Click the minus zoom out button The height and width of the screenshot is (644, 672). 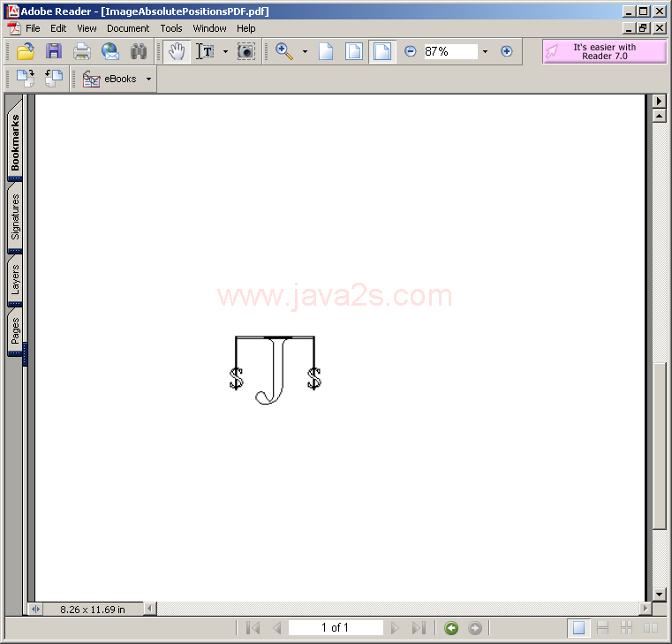click(410, 52)
